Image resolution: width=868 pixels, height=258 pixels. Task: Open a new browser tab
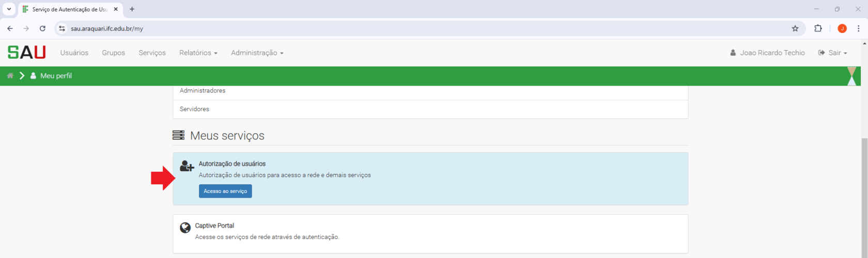click(x=132, y=9)
